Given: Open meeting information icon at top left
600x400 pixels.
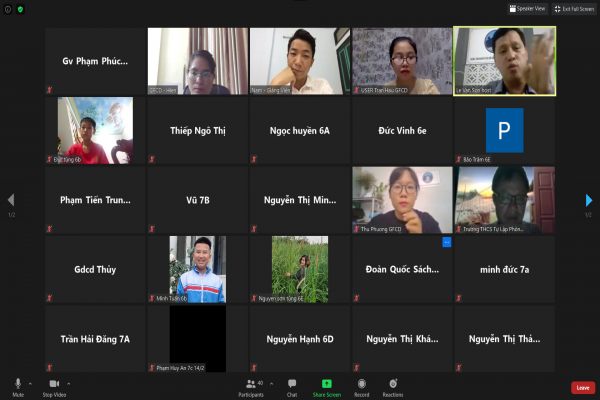Looking at the screenshot, I should click(7, 9).
